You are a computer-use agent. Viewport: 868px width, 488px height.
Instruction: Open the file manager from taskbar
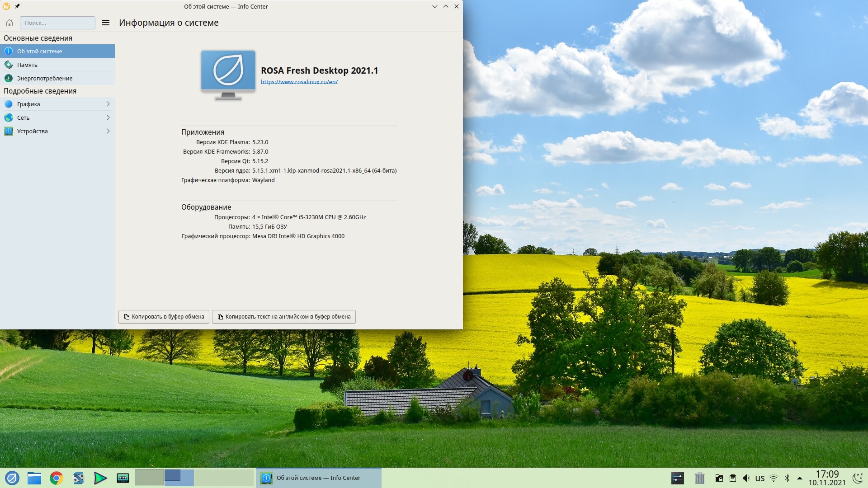34,478
